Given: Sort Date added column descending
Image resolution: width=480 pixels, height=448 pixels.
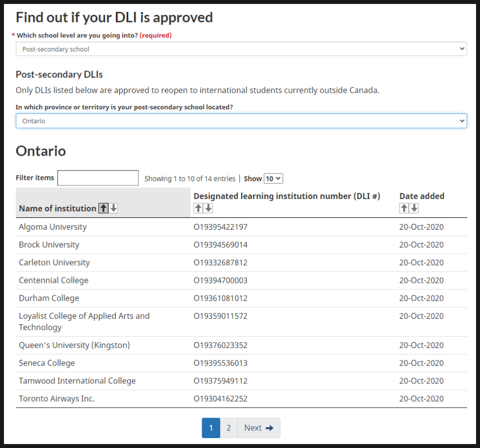Looking at the screenshot, I should click(414, 208).
